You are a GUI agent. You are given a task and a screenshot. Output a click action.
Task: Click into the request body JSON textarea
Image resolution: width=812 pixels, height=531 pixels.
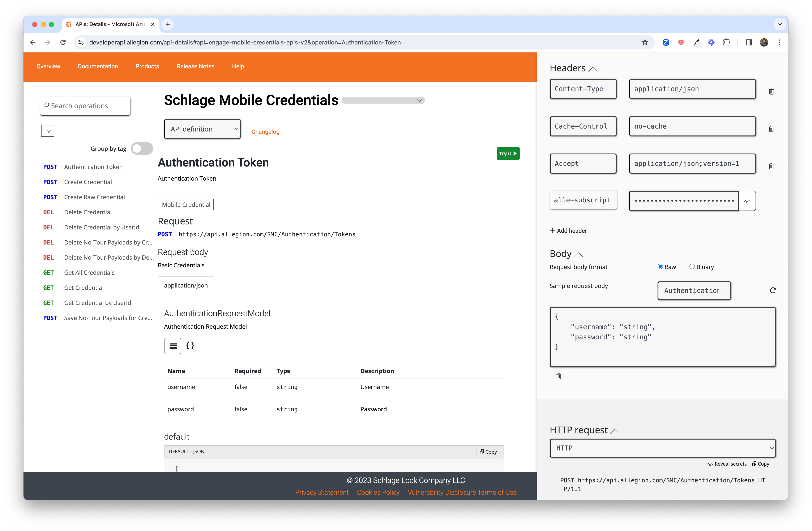pyautogui.click(x=663, y=337)
